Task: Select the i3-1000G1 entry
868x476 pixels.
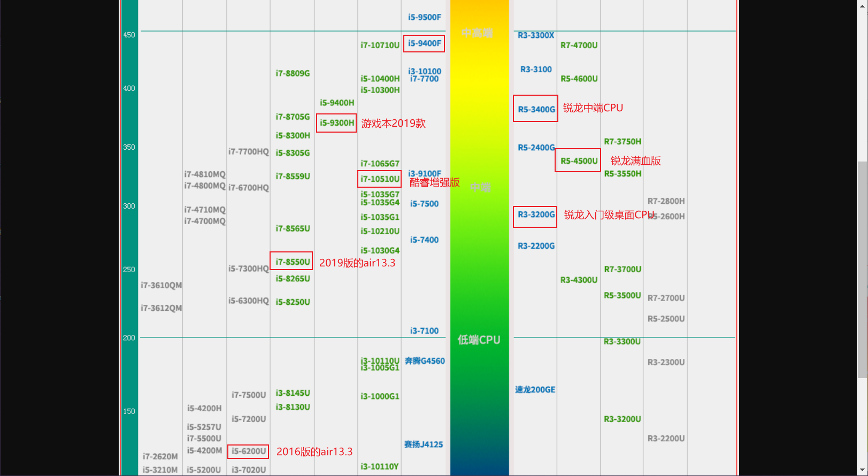Action: [x=380, y=396]
